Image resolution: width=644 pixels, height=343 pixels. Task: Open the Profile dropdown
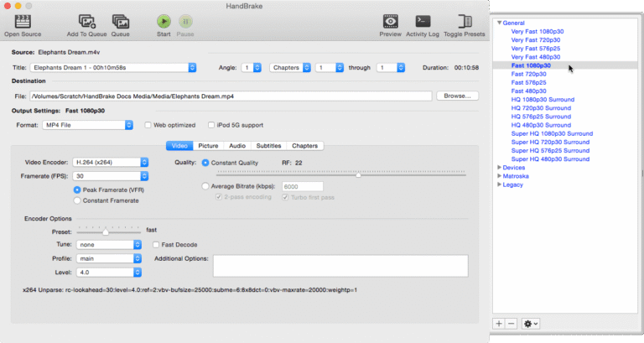pyautogui.click(x=109, y=258)
